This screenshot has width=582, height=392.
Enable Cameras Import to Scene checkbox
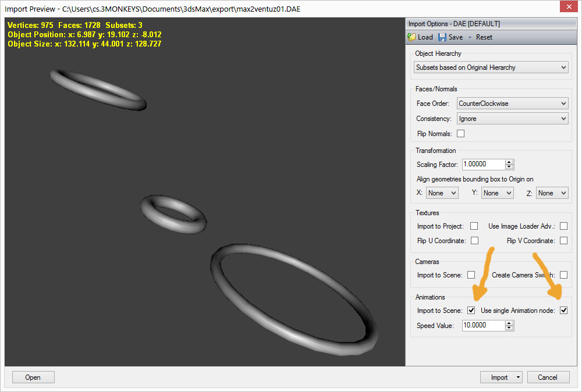coord(471,275)
